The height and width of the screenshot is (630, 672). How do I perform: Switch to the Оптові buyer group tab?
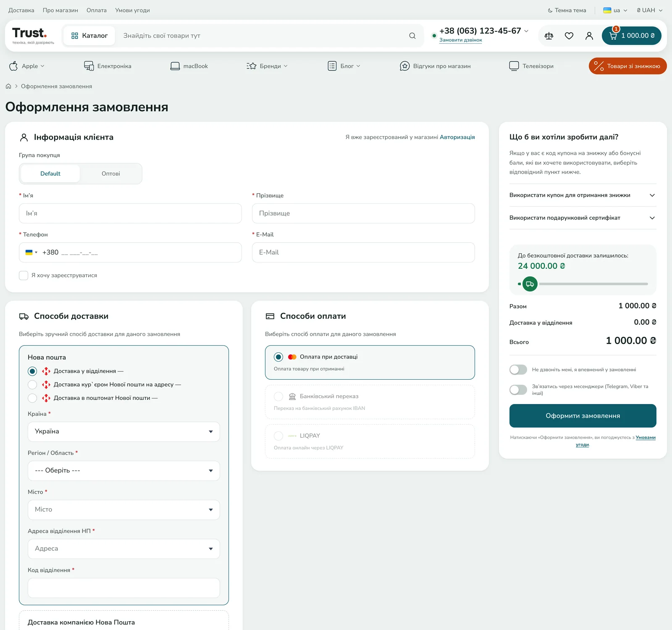[111, 173]
